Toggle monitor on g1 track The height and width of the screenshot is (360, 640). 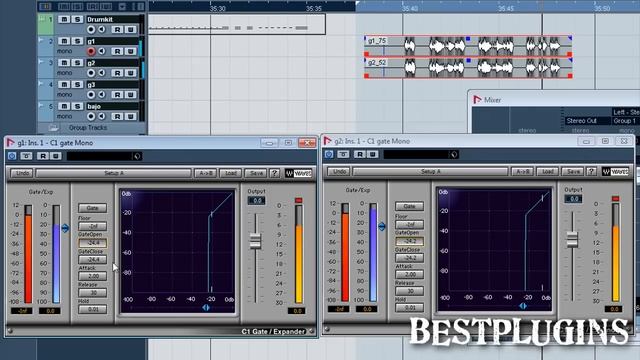102,51
